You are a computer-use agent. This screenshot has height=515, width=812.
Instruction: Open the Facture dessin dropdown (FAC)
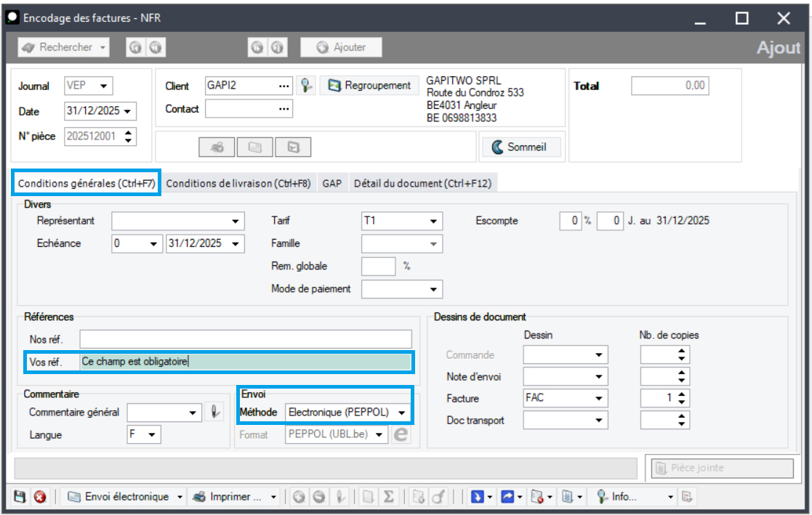599,398
